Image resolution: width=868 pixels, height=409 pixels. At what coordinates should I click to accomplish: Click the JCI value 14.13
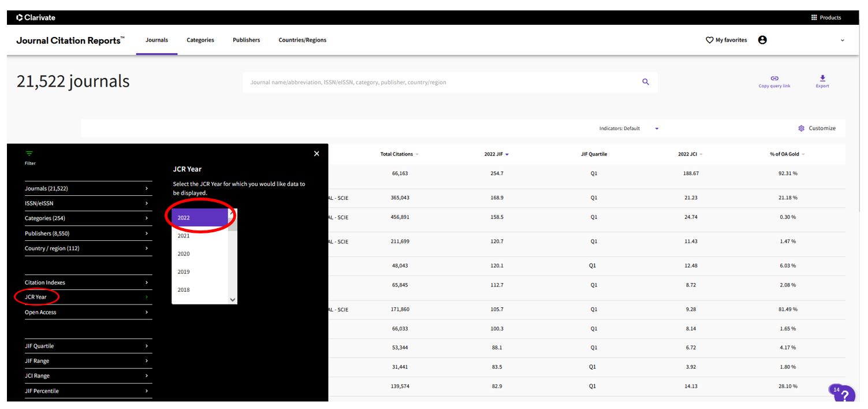(x=691, y=386)
